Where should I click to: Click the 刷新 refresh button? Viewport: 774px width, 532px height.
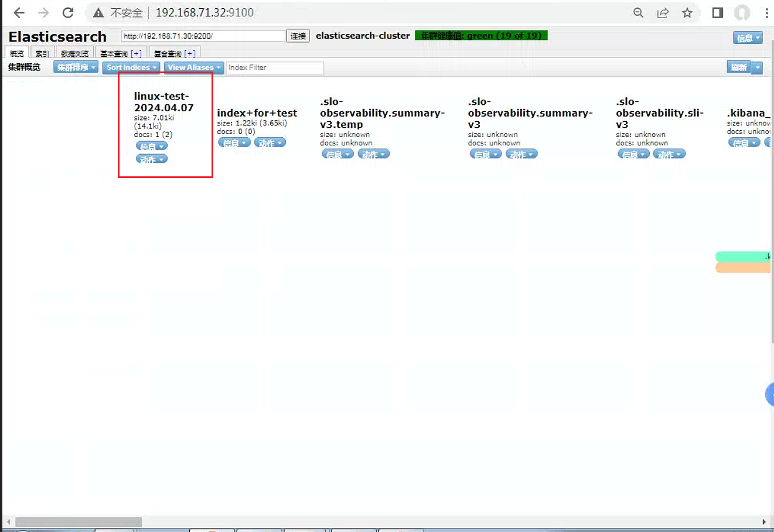(x=739, y=67)
